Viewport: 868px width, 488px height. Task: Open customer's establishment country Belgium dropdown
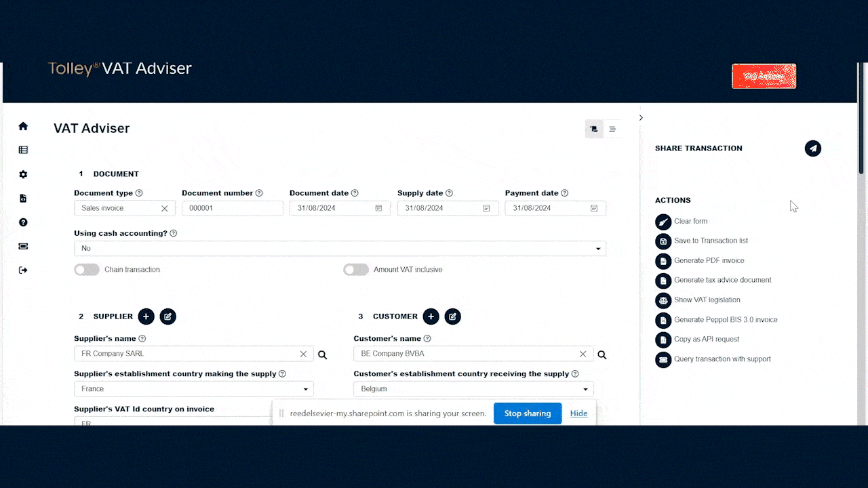pyautogui.click(x=473, y=389)
